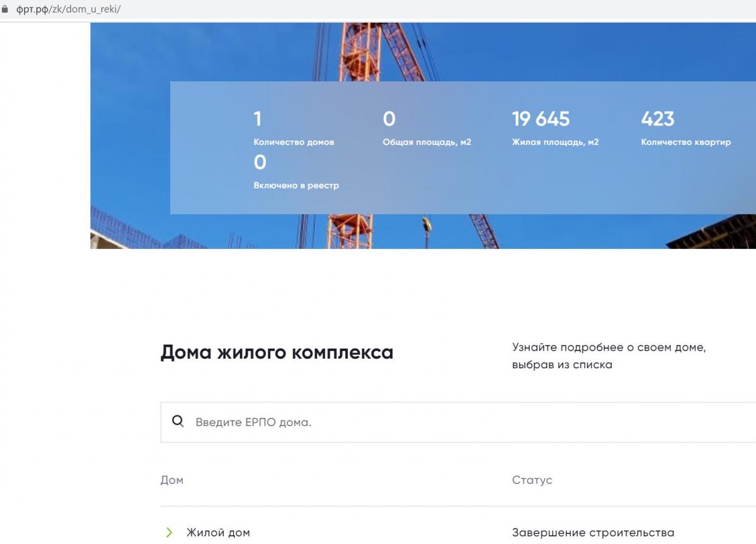The height and width of the screenshot is (544, 756).
Task: Click the 'Включено в реестр' label
Action: [x=296, y=185]
